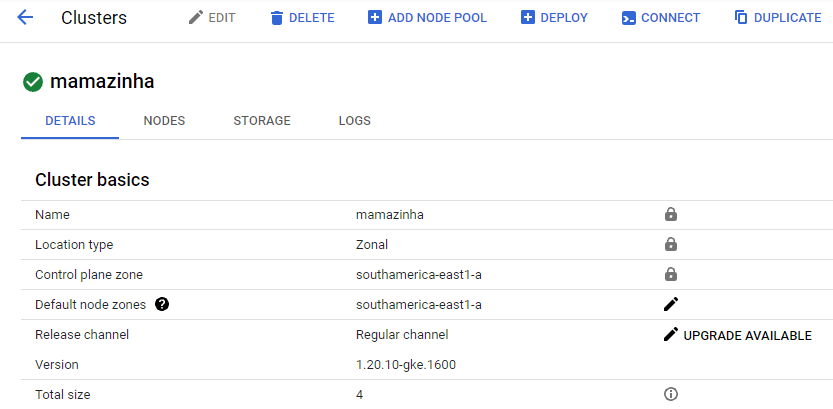Click the CONNECT terminal icon

click(x=628, y=18)
